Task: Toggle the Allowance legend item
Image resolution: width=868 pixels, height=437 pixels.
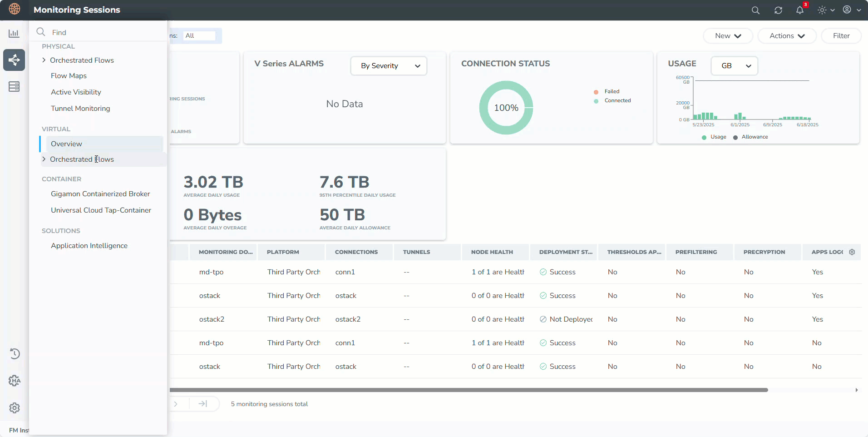Action: coord(750,137)
